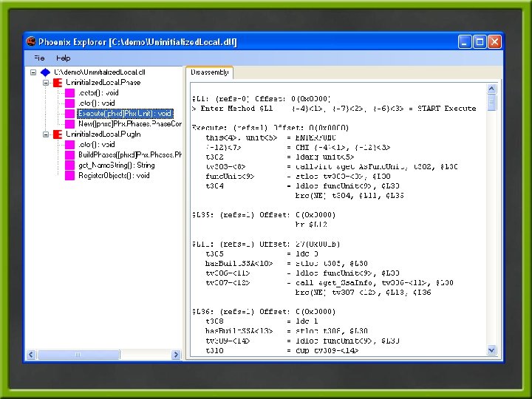Click the magenta icon beside Phase .ctor(): void
The width and height of the screenshot is (532, 399).
(x=70, y=103)
